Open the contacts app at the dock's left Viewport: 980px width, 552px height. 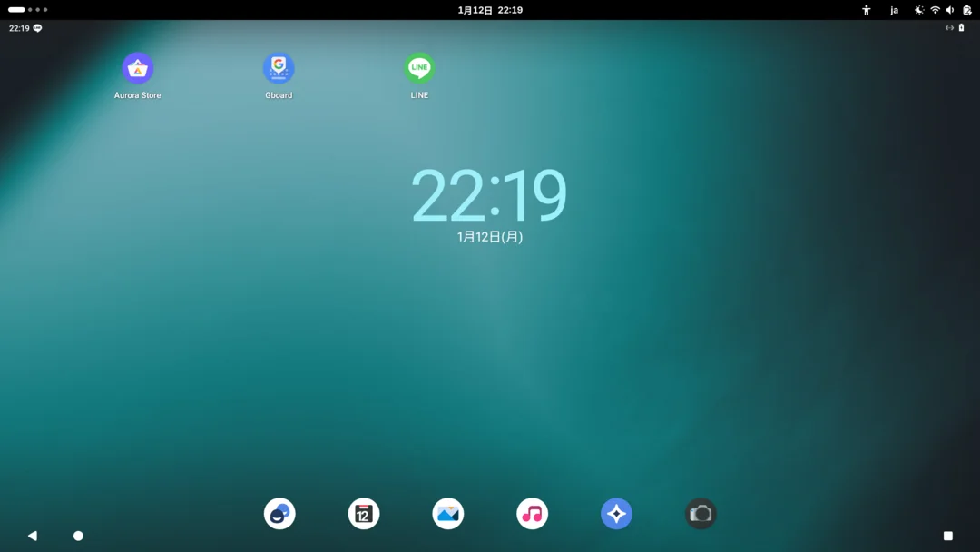279,513
